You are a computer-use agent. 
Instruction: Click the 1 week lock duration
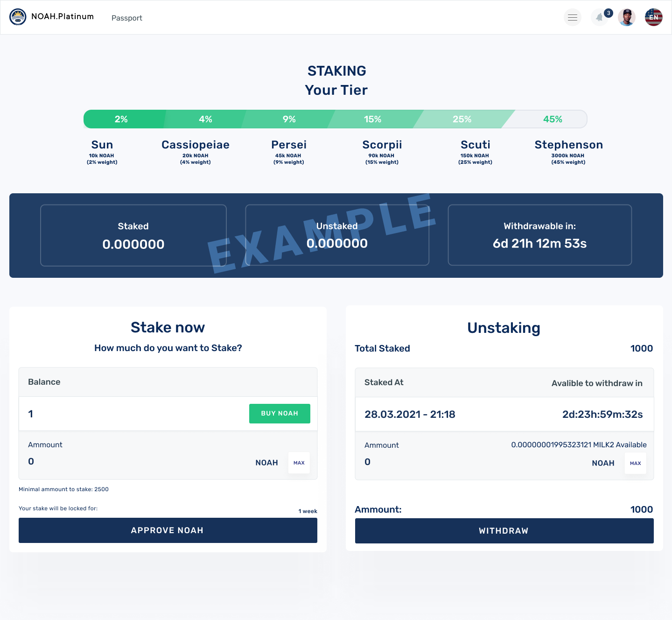point(308,511)
